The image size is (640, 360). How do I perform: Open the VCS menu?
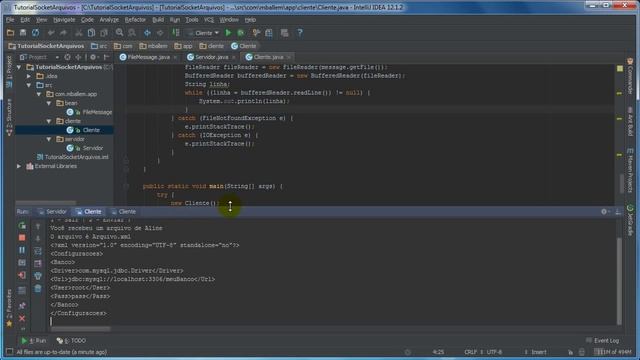(209, 20)
